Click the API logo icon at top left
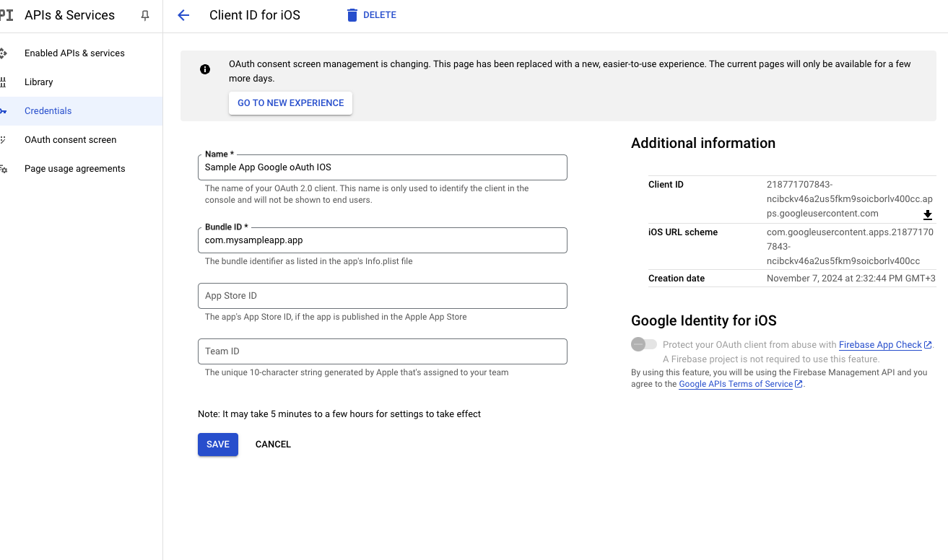Viewport: 948px width, 560px height. tap(6, 15)
